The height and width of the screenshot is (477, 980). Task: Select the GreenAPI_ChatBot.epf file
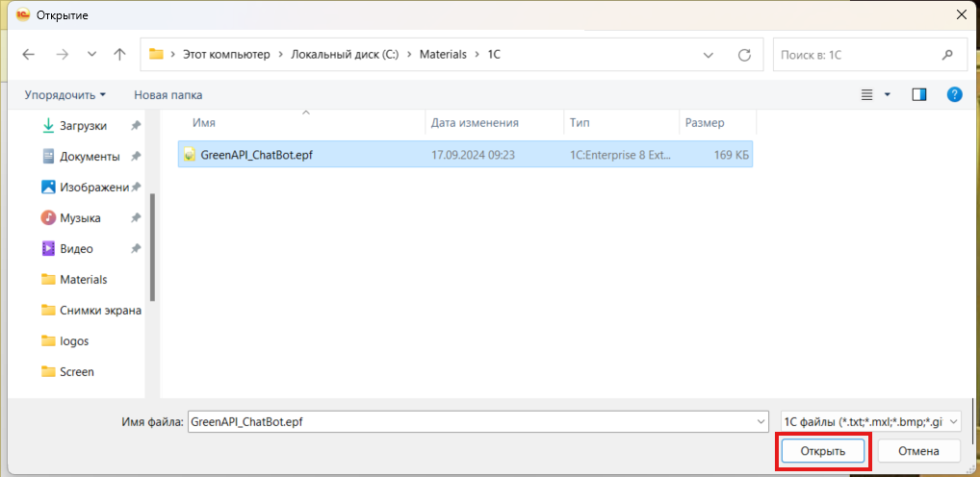tap(255, 155)
